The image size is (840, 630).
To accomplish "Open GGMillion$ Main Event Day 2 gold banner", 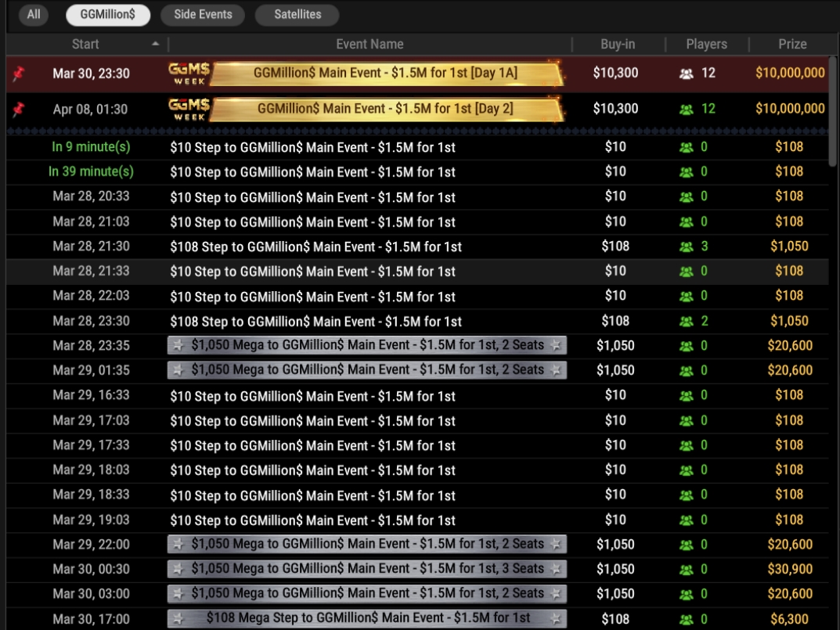I will [x=386, y=109].
